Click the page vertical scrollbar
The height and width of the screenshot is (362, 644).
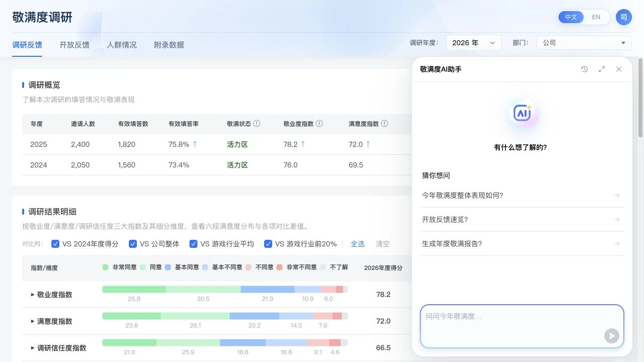640,98
